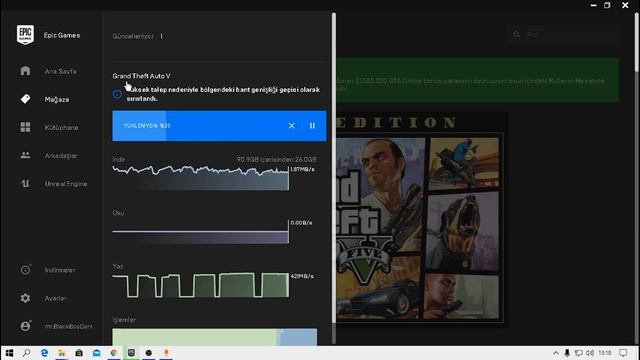Go to Ana Sayfa menu item
This screenshot has width=640, height=360.
point(60,71)
